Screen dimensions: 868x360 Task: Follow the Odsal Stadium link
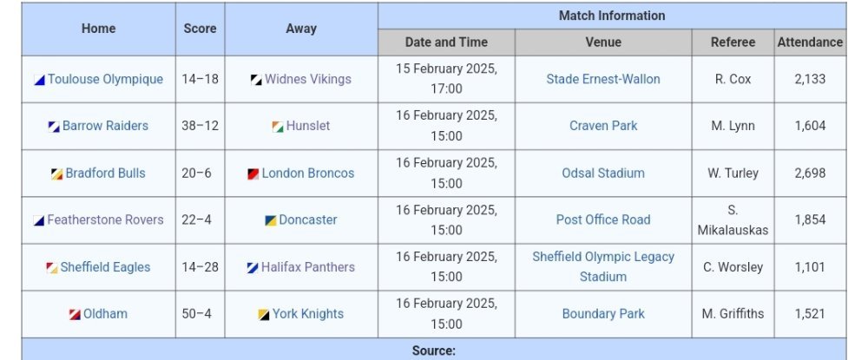[603, 173]
